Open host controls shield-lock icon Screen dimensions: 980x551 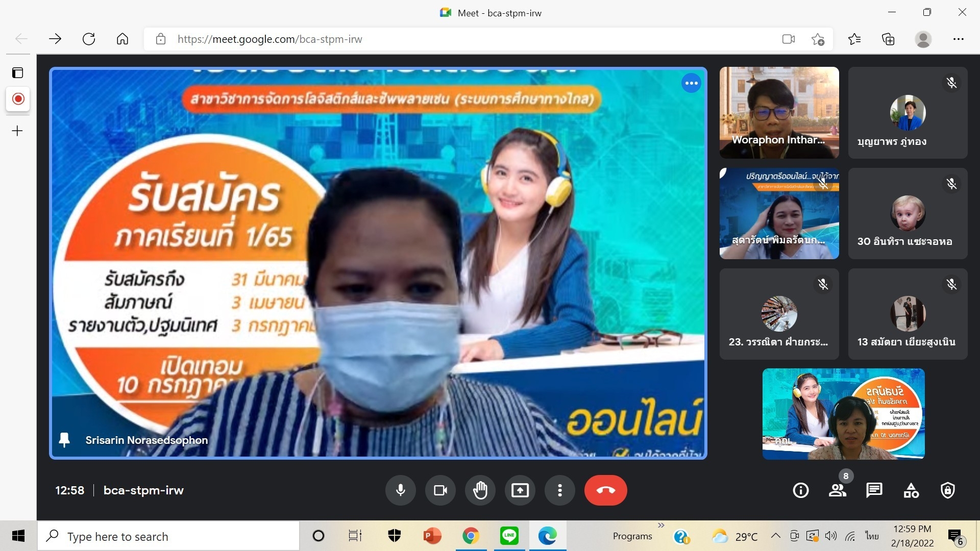pos(948,490)
